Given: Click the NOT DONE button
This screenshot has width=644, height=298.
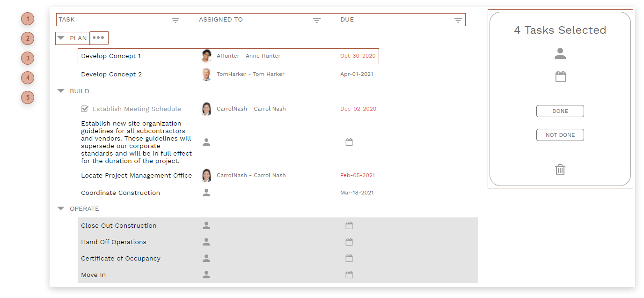Looking at the screenshot, I should [560, 134].
